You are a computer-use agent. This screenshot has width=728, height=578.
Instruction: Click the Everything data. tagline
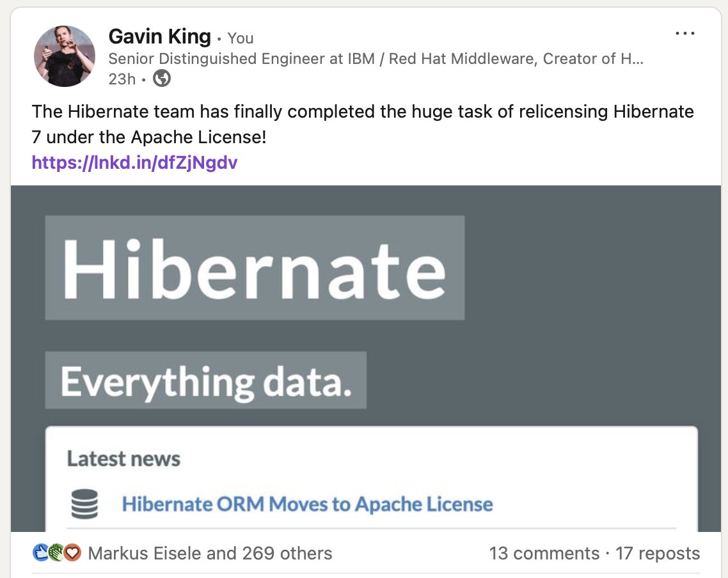tap(206, 381)
